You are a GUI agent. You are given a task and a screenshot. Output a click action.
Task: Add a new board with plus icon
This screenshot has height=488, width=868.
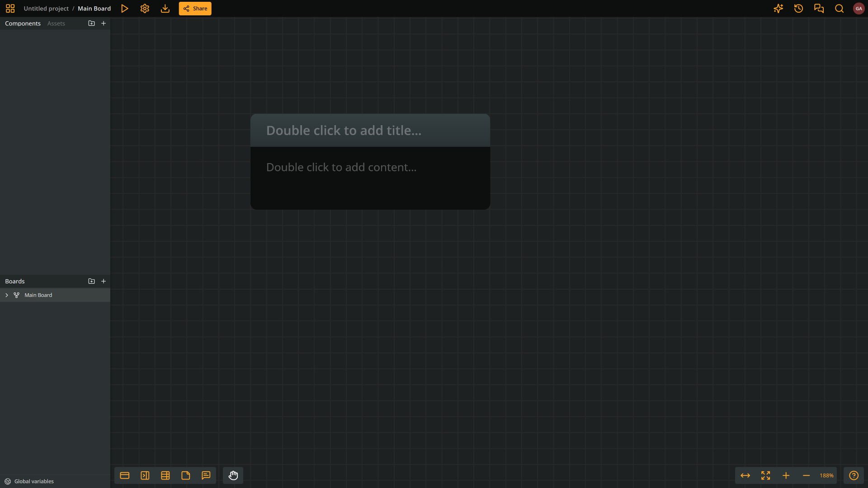click(104, 281)
